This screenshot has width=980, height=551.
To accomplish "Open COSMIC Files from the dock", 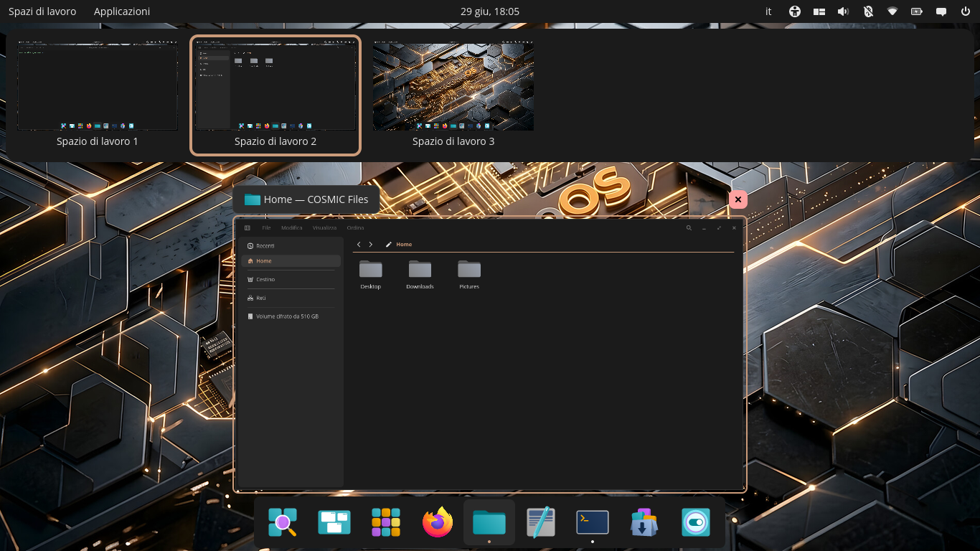I will pyautogui.click(x=489, y=522).
